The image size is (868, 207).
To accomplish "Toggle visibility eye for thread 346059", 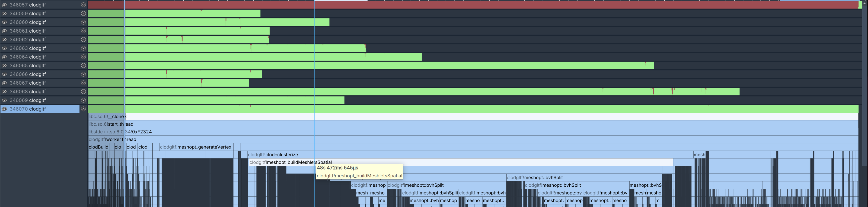I will click(x=4, y=14).
